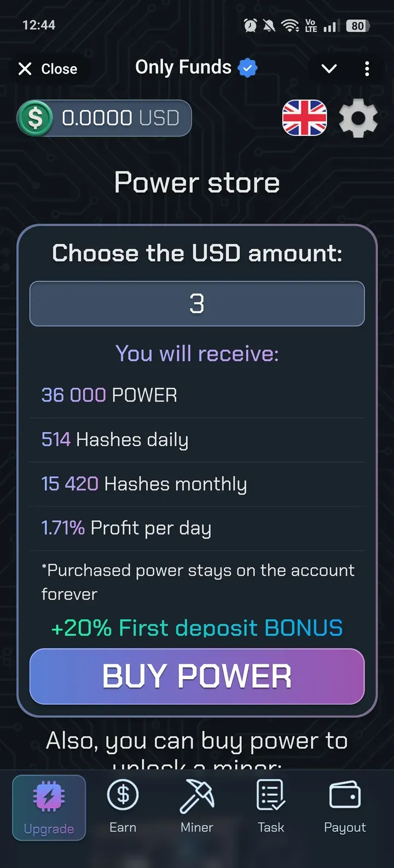Open the Task list icon
The height and width of the screenshot is (868, 394).
[270, 795]
